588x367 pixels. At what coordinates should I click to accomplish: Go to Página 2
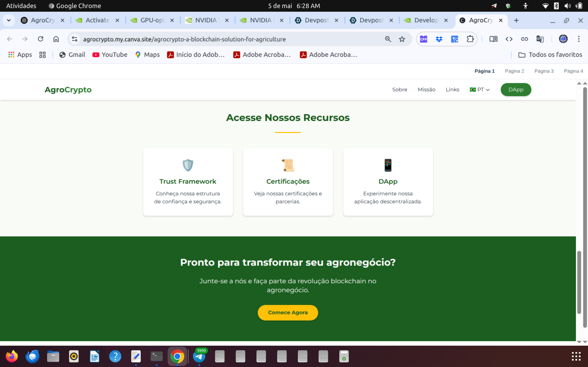click(x=514, y=71)
